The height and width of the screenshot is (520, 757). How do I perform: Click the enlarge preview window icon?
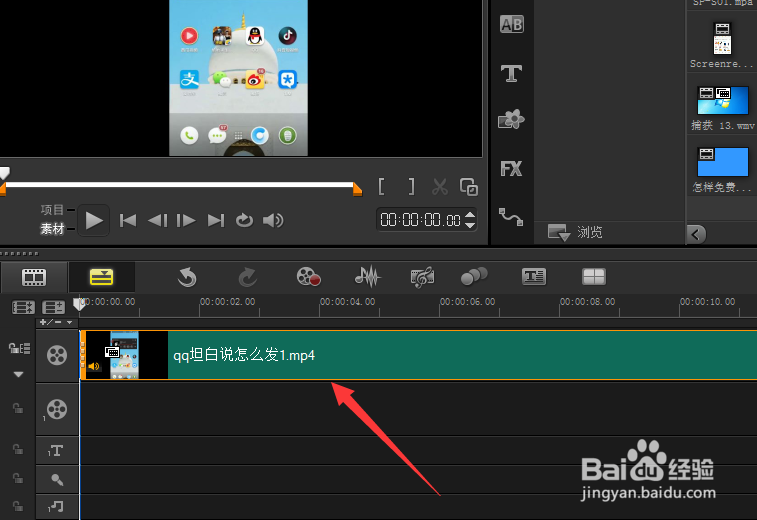(x=469, y=187)
